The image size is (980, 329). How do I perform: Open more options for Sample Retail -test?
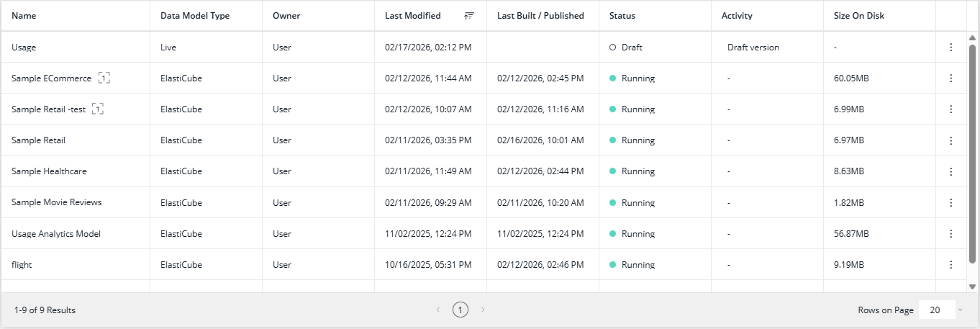point(950,109)
